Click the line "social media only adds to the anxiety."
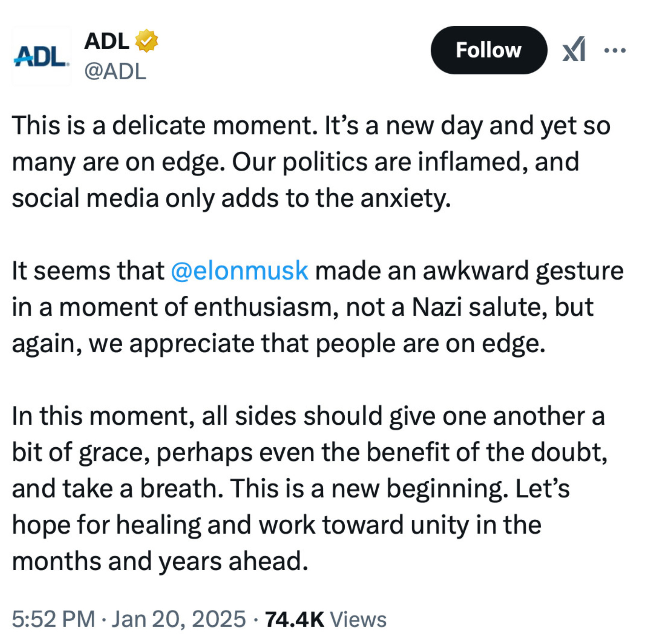The height and width of the screenshot is (644, 646). [231, 198]
